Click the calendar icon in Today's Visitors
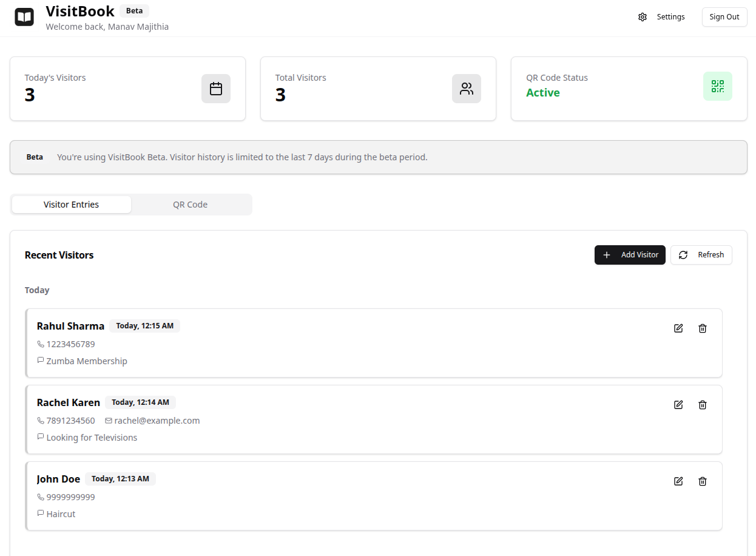The image size is (756, 556). [x=216, y=89]
